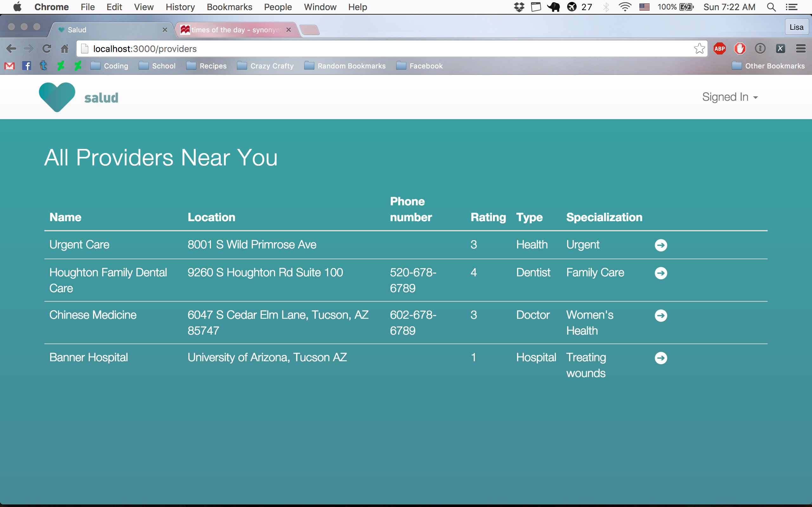This screenshot has width=812, height=507.
Task: Bookmark this page with star icon
Action: [699, 48]
